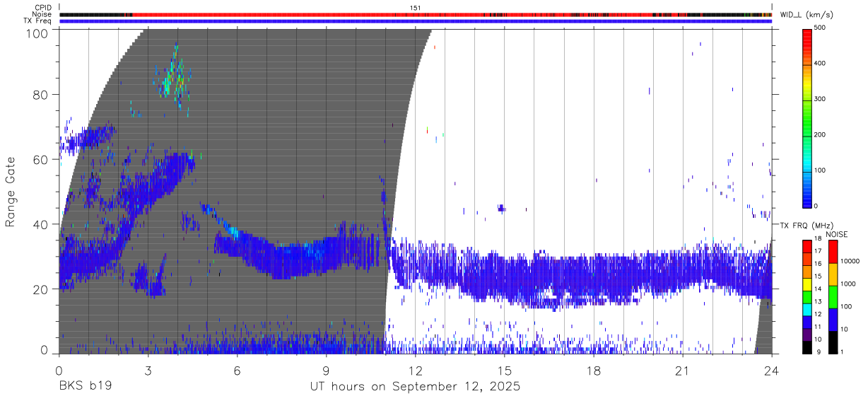Click the Range Gate axis title

11,192
